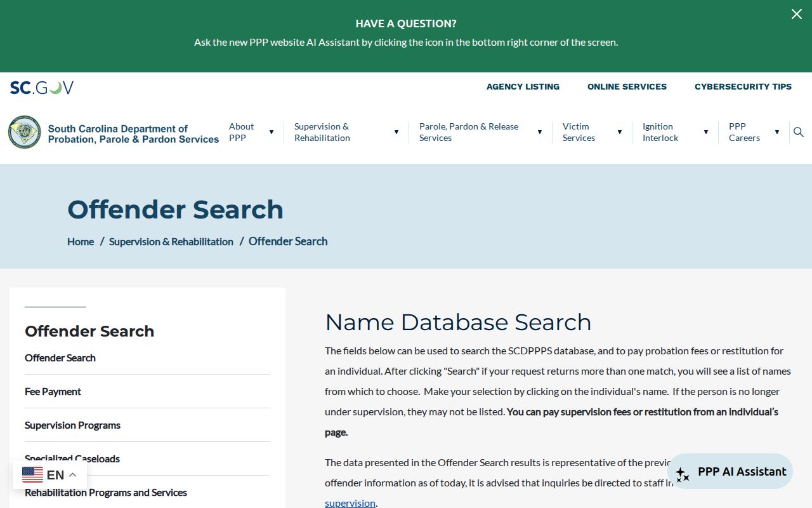Expand the PPP Careers dropdown arrow
Viewport: 812px width, 508px height.
(776, 132)
